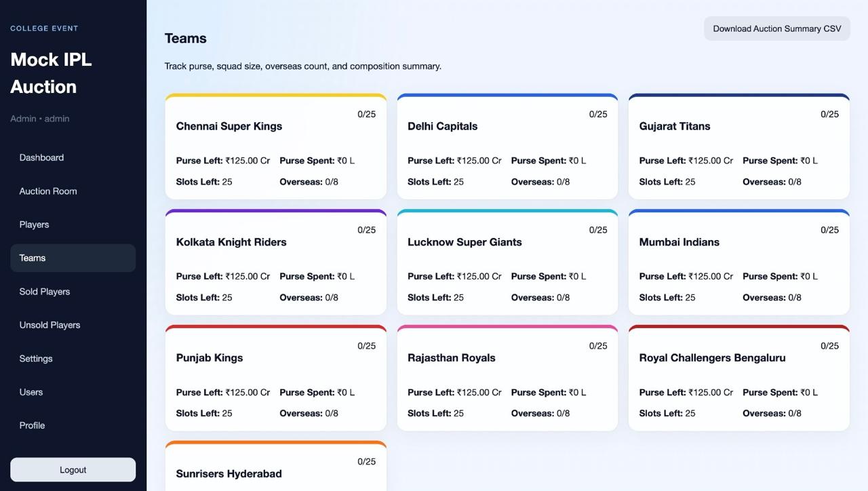Select the Teams sidebar entry
868x491 pixels.
point(33,258)
